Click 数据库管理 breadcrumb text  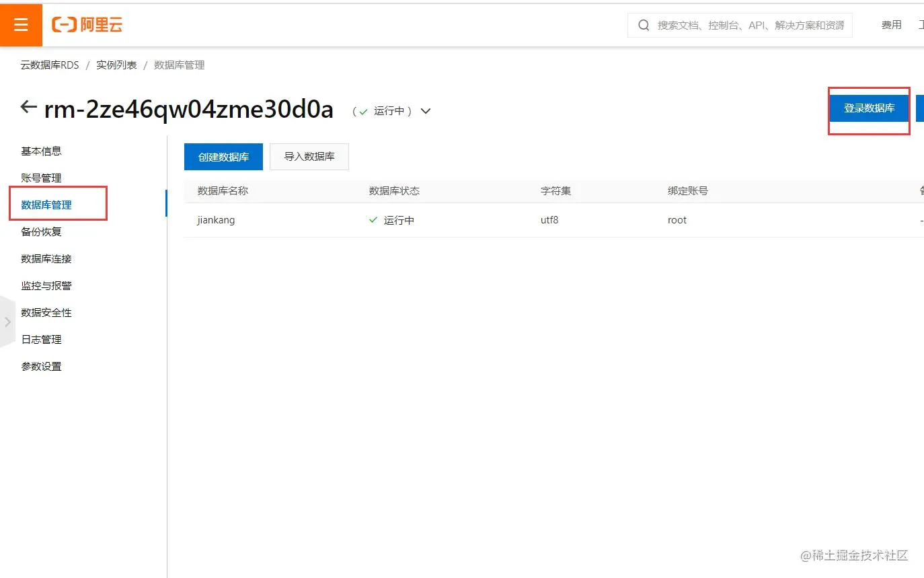click(179, 65)
